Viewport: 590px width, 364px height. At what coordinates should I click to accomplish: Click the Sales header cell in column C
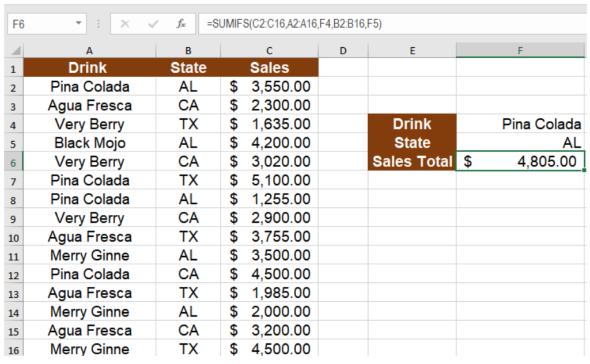(268, 67)
